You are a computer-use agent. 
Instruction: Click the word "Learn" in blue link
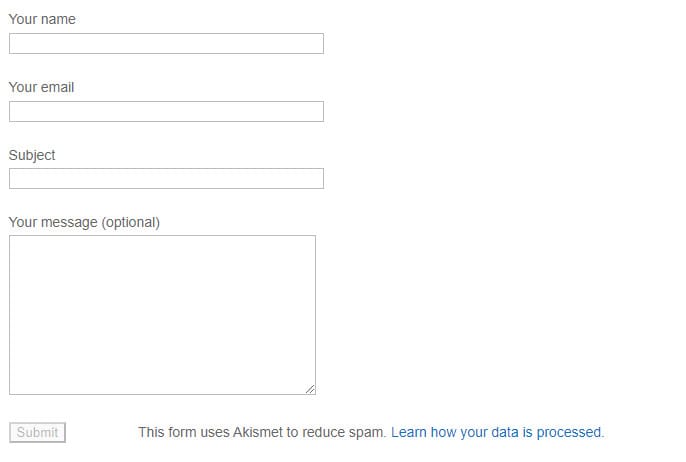[409, 432]
